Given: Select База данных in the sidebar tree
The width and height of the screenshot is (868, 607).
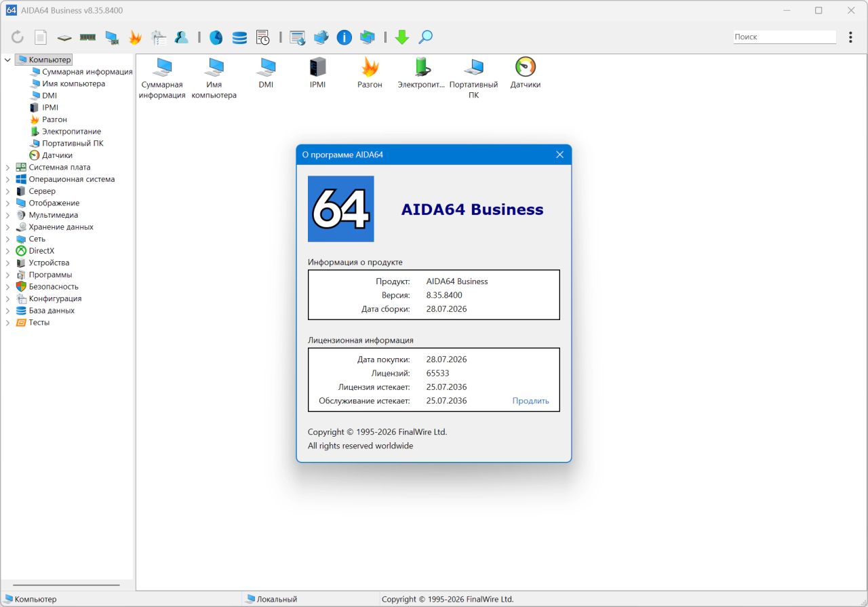Looking at the screenshot, I should tap(52, 311).
